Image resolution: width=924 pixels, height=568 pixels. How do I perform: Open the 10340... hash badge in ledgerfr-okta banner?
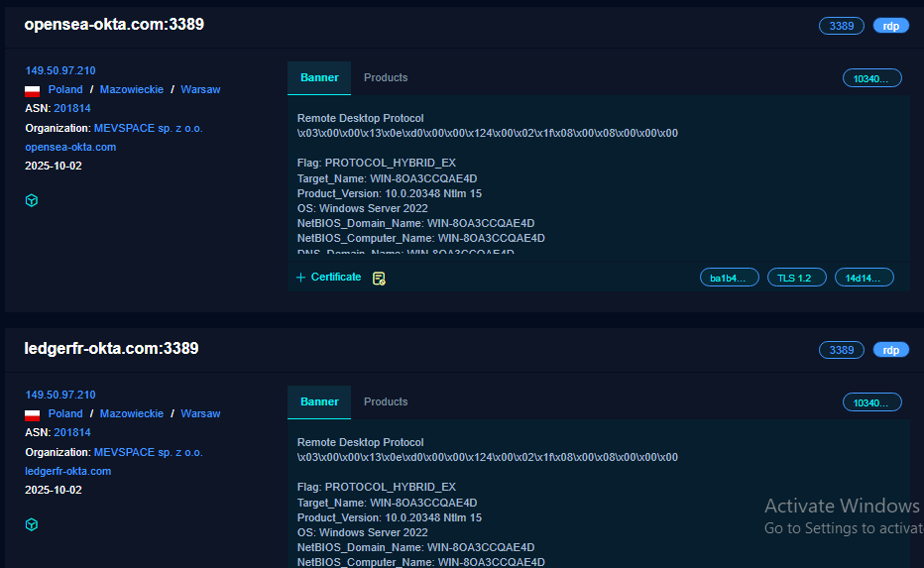pos(871,401)
